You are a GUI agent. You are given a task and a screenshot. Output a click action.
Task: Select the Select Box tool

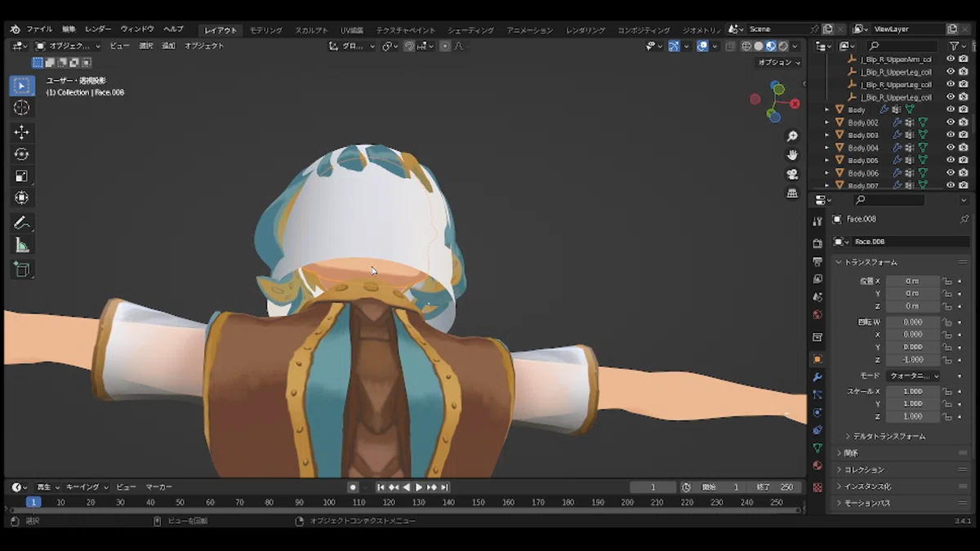pyautogui.click(x=22, y=86)
